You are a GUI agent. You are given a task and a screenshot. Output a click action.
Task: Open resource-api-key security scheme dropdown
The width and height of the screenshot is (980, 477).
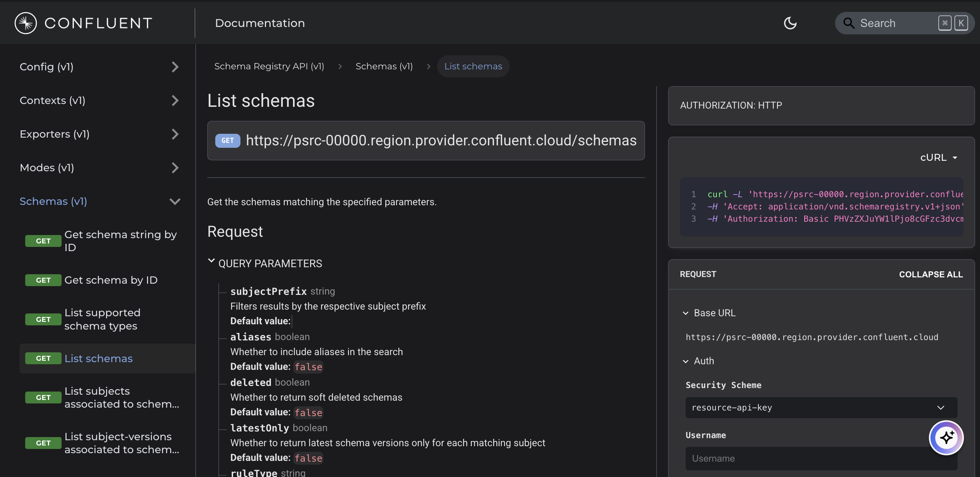[x=821, y=408]
